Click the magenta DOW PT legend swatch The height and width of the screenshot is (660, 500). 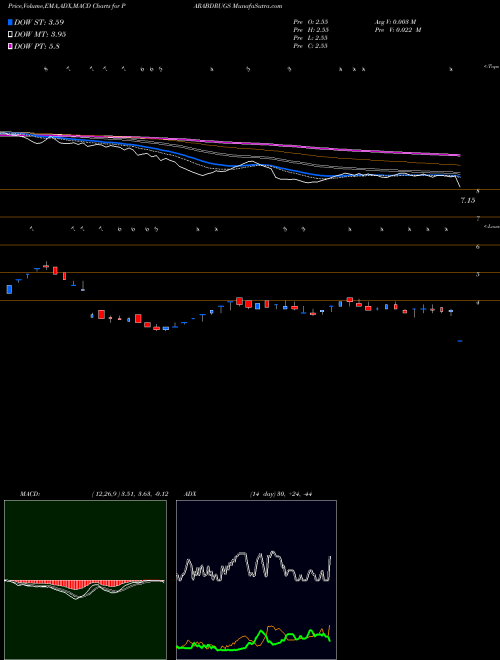pos(10,46)
